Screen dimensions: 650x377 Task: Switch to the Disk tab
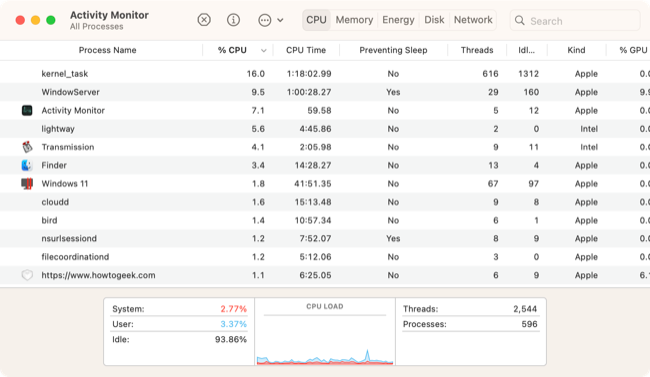[x=434, y=20]
